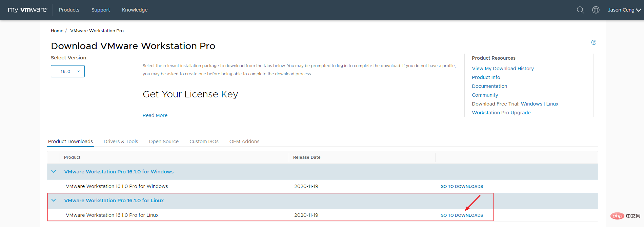
Task: Open the Community link
Action: pyautogui.click(x=485, y=95)
